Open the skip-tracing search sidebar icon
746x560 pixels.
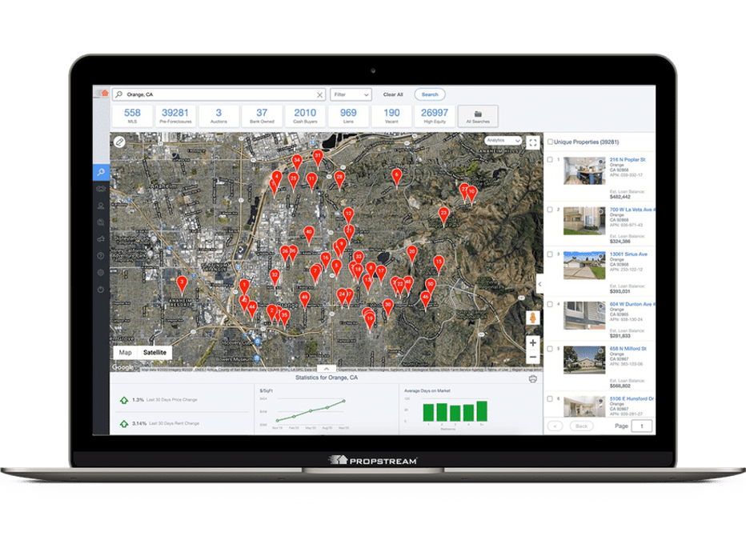[101, 222]
